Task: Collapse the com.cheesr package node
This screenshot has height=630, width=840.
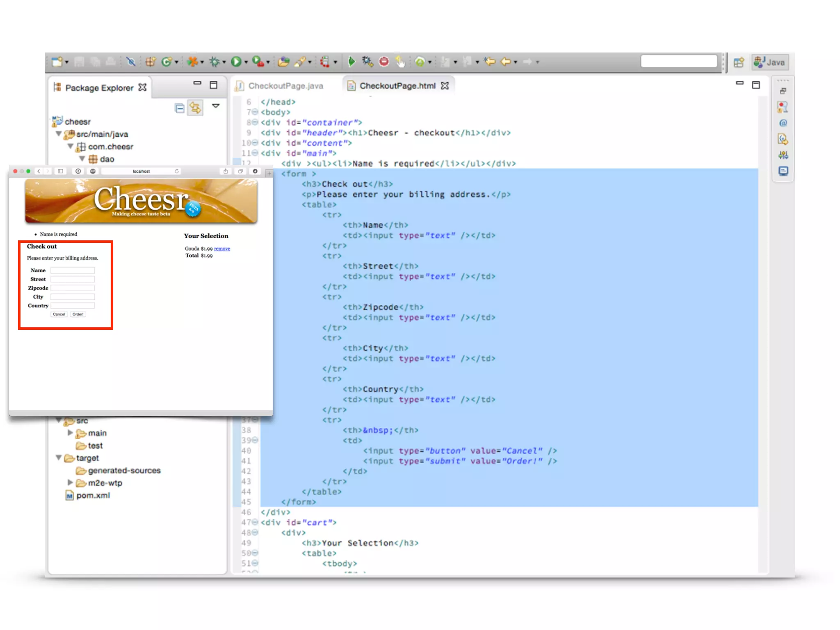Action: click(x=71, y=146)
